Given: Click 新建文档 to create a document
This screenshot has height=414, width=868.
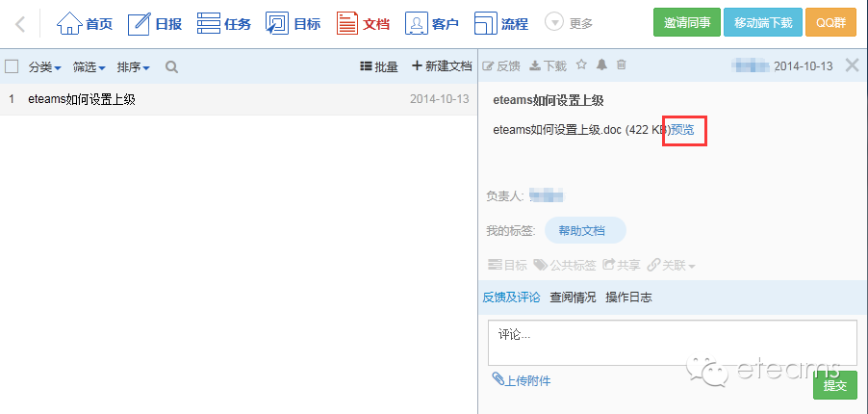Looking at the screenshot, I should [x=442, y=66].
